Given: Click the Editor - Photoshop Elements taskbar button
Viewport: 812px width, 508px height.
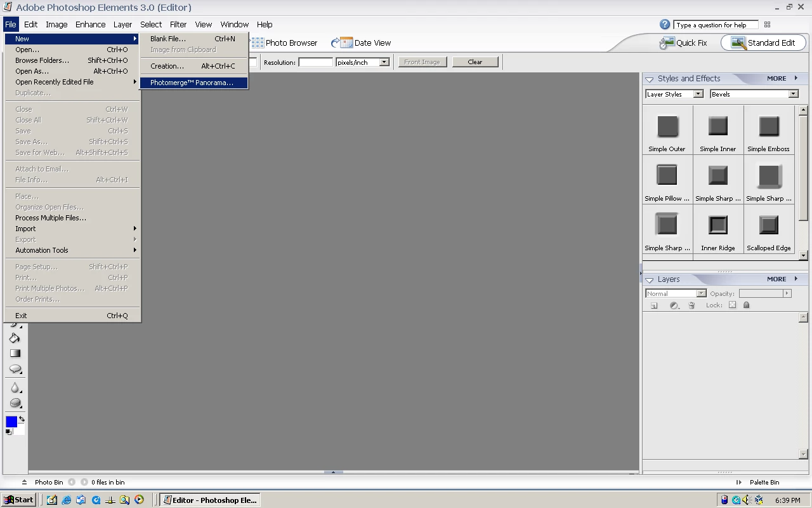Looking at the screenshot, I should click(210, 500).
